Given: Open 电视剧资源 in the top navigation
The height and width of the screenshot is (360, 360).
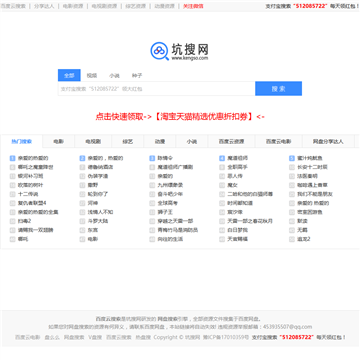Looking at the screenshot, I should tap(104, 6).
